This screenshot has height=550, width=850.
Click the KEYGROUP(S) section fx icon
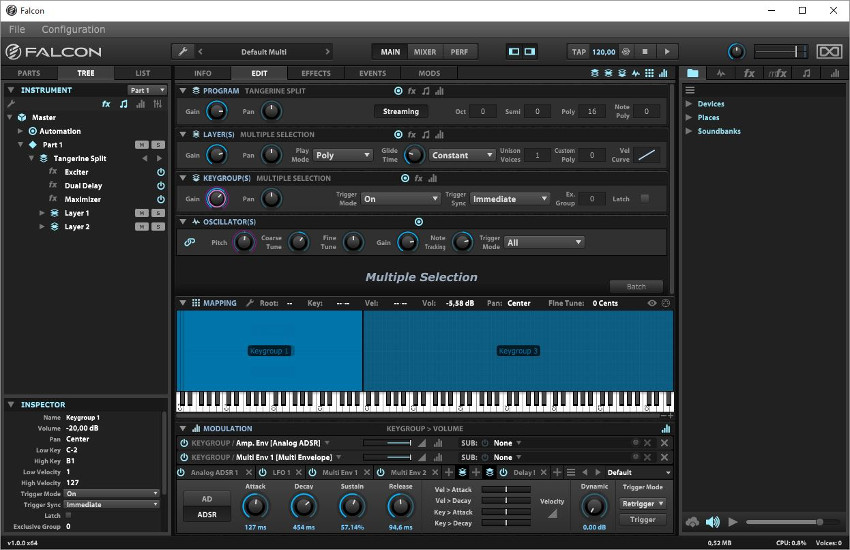coord(418,178)
